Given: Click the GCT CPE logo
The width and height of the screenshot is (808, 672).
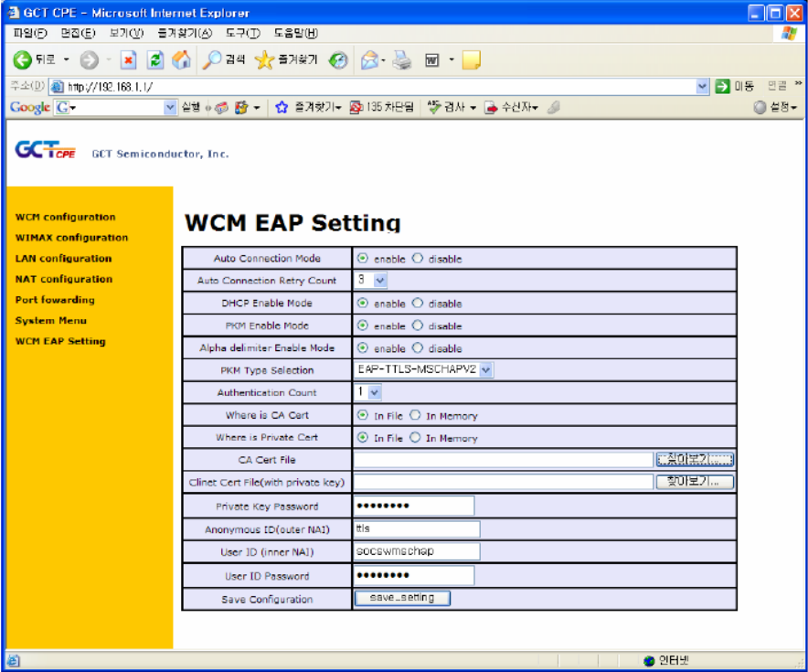Looking at the screenshot, I should [x=46, y=149].
